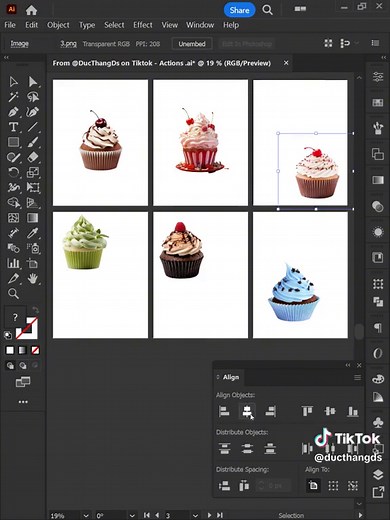Toggle Align To Selection option
The width and height of the screenshot is (390, 520).
(333, 485)
